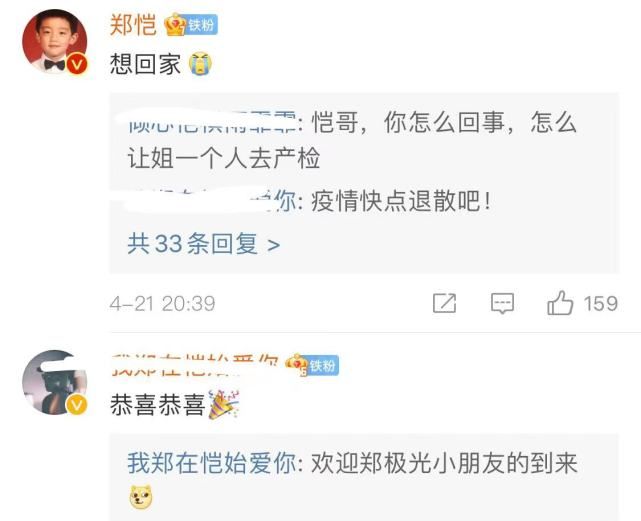Click the 4-21 20:39 timestamp

[x=162, y=303]
